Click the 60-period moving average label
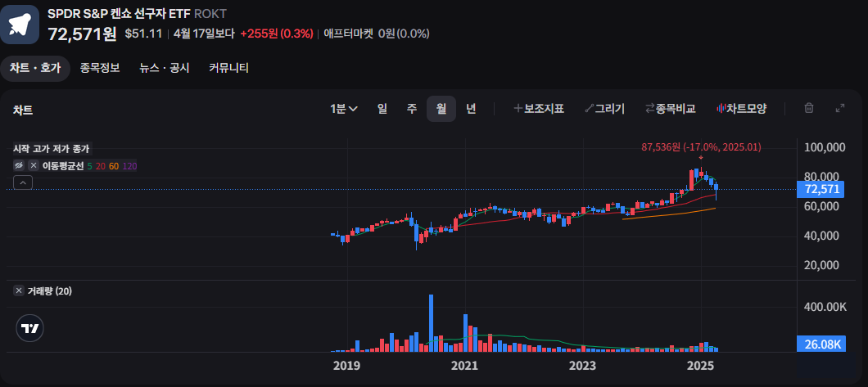868x387 pixels. (x=114, y=166)
